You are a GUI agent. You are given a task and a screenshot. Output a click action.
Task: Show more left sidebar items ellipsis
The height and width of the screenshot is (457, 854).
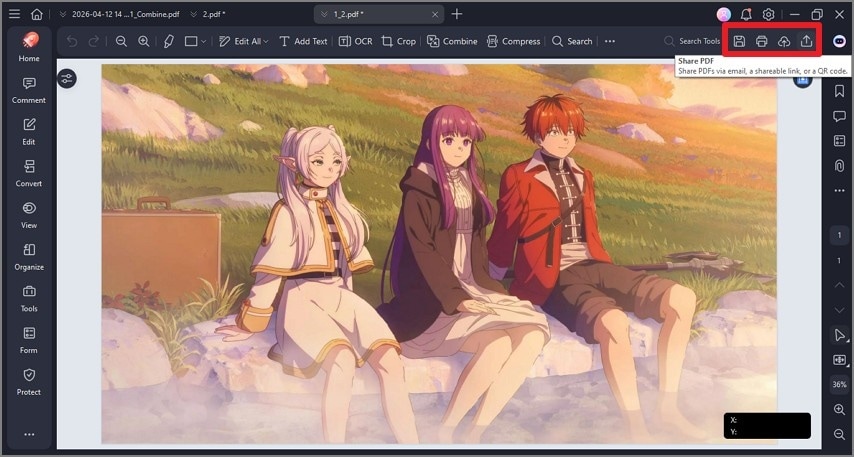click(29, 434)
